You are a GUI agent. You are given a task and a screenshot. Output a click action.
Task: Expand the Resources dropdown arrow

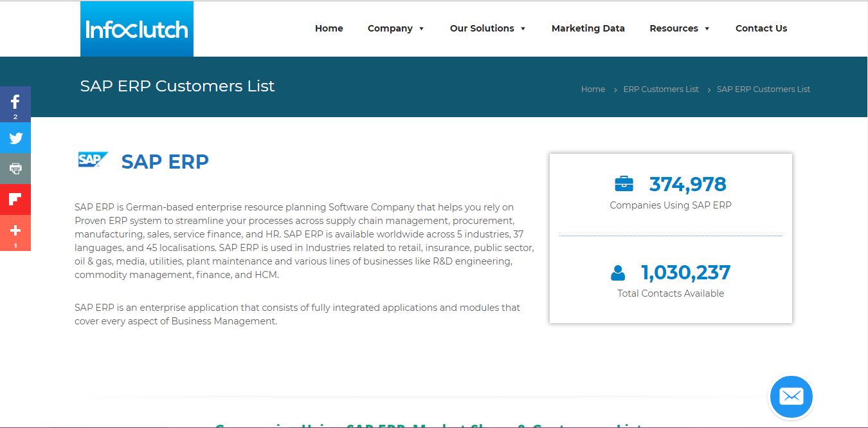pyautogui.click(x=707, y=29)
